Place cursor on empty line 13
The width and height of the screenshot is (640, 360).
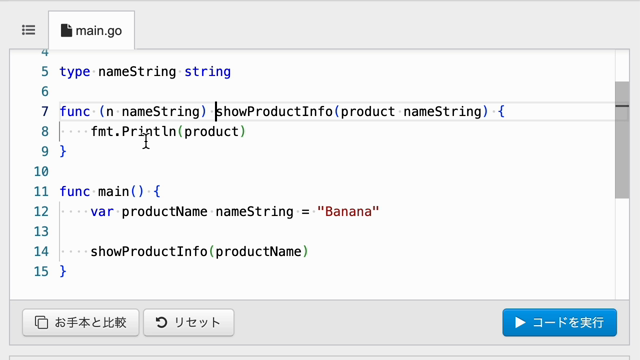pyautogui.click(x=327, y=231)
